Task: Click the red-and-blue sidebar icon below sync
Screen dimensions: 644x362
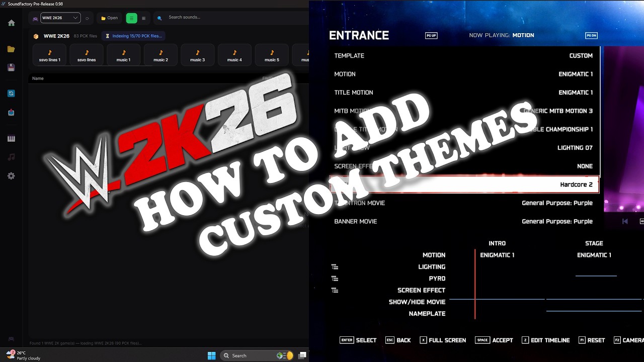Action: 11,113
